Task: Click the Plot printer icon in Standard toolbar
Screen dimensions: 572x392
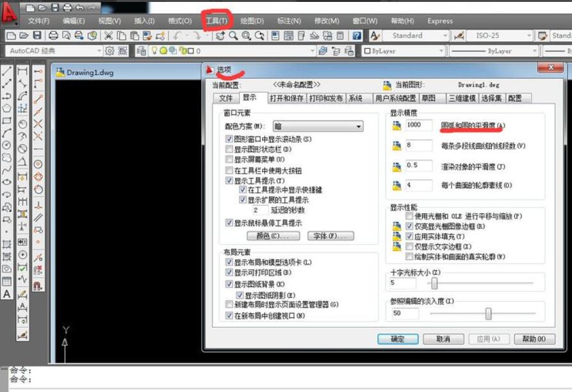Action: point(53,36)
